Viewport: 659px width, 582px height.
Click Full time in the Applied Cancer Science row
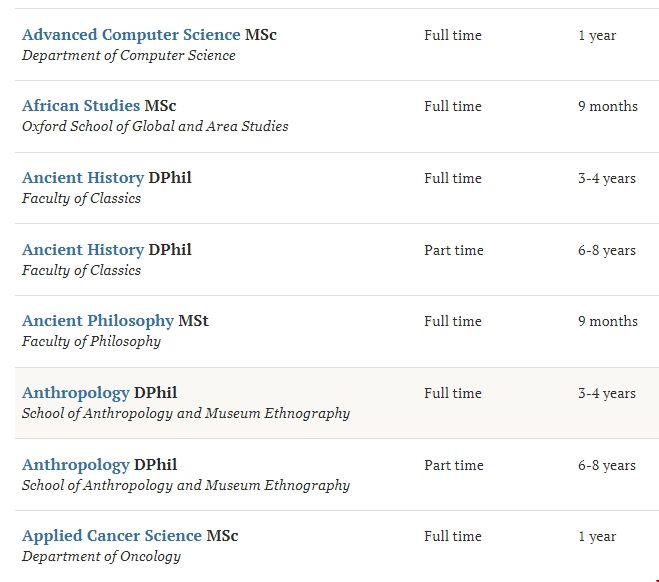pyautogui.click(x=452, y=536)
